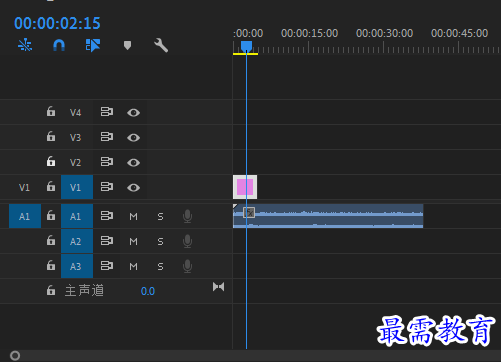The width and height of the screenshot is (501, 362).
Task: Hide V3 track output eye
Action: [x=133, y=138]
